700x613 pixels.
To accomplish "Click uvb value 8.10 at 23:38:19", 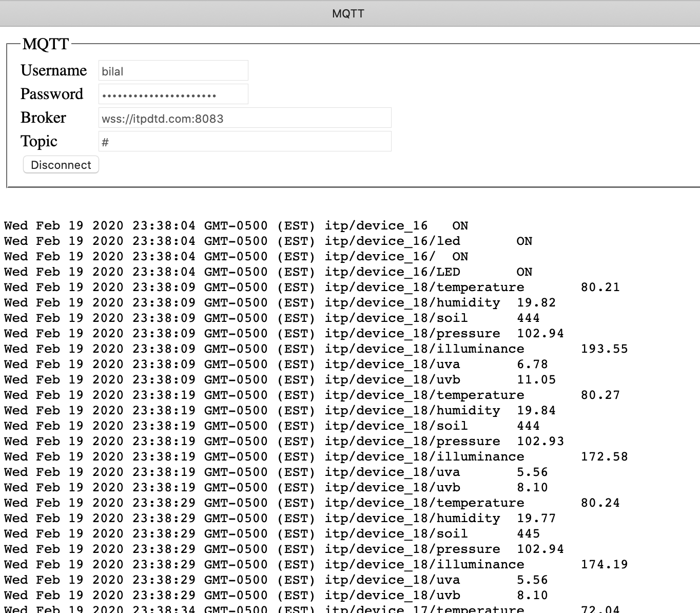I will pos(533,488).
